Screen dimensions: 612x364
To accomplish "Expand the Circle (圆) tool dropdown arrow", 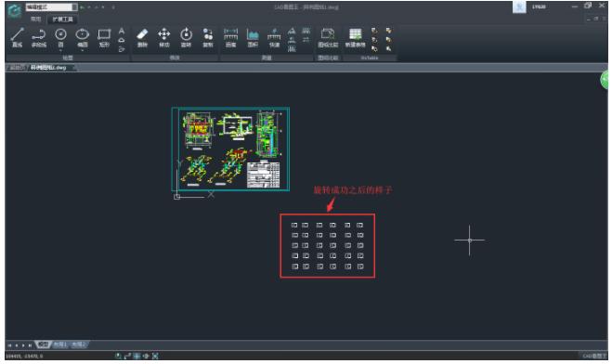I will click(60, 50).
